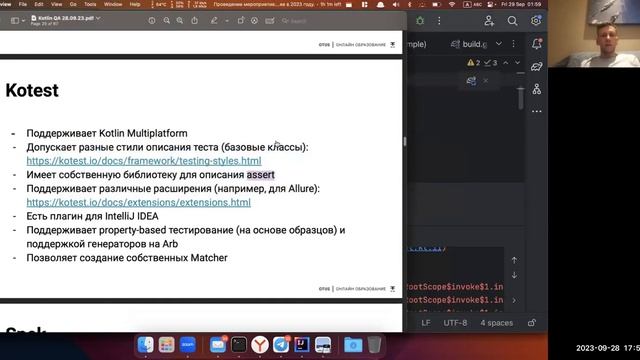Open Launchpad from the Dock

point(166,345)
